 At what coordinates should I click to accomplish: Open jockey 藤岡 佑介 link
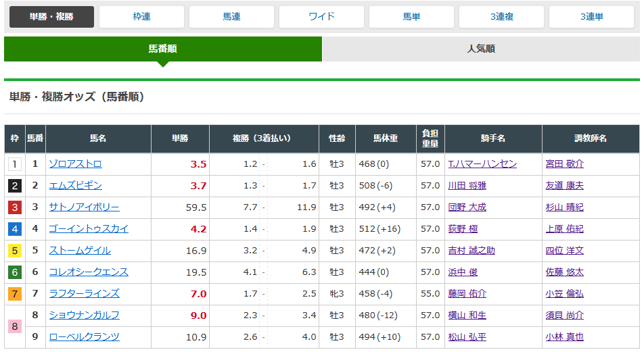[467, 294]
